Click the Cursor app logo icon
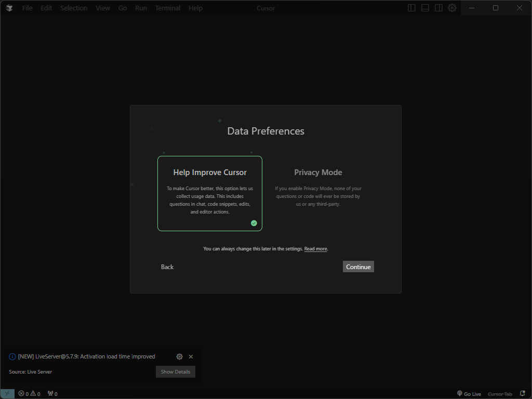Viewport: 532px width, 399px height. click(x=9, y=8)
